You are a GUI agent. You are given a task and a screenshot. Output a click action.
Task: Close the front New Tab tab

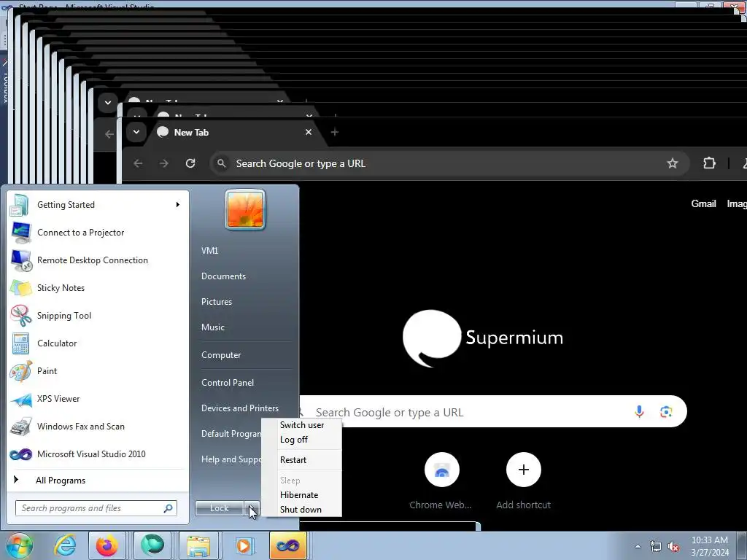click(309, 132)
